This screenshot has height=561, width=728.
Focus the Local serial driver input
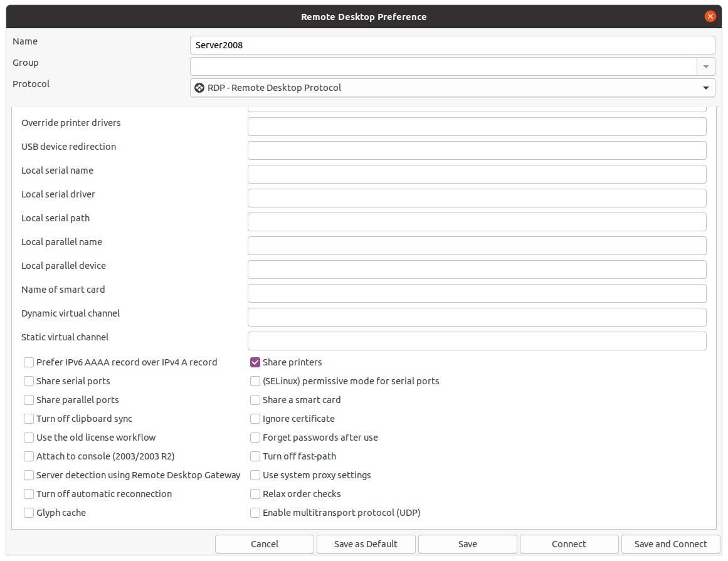click(477, 198)
